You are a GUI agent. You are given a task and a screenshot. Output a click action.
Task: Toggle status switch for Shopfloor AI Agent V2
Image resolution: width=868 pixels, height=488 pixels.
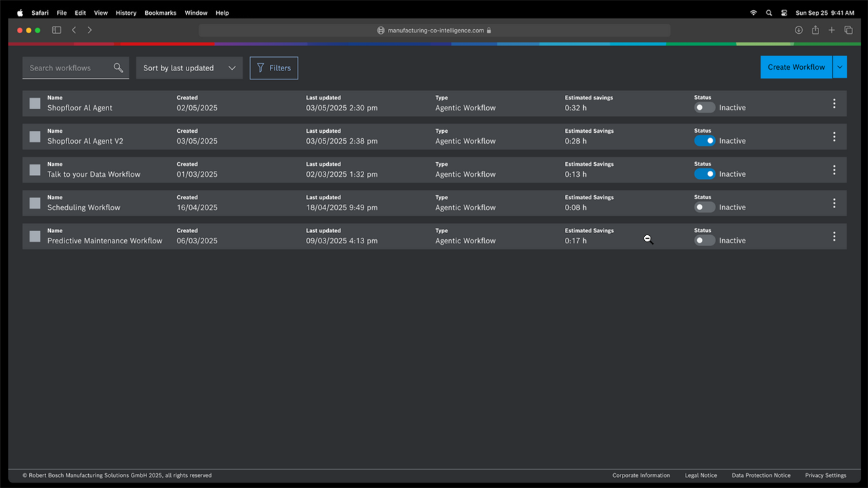coord(705,140)
